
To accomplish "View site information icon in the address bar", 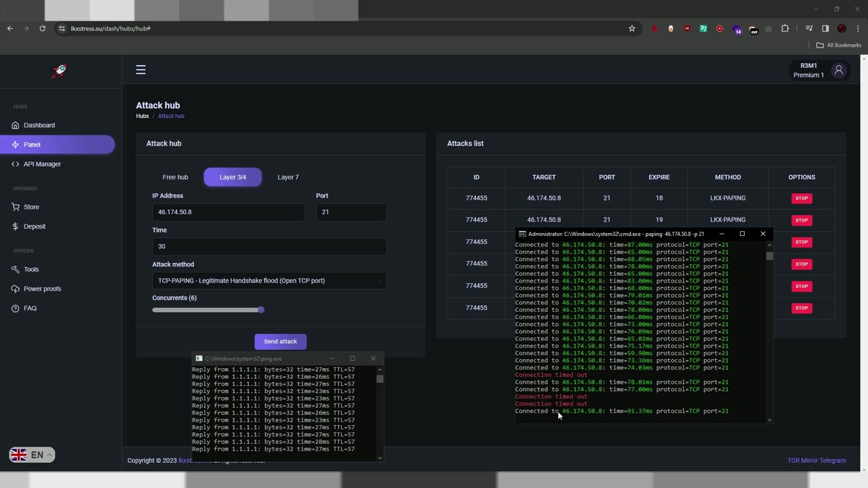I will tap(62, 28).
